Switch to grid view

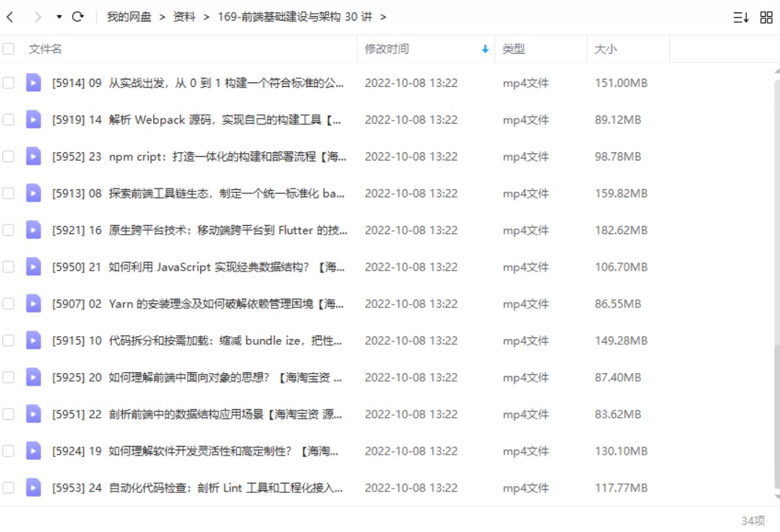pyautogui.click(x=766, y=18)
